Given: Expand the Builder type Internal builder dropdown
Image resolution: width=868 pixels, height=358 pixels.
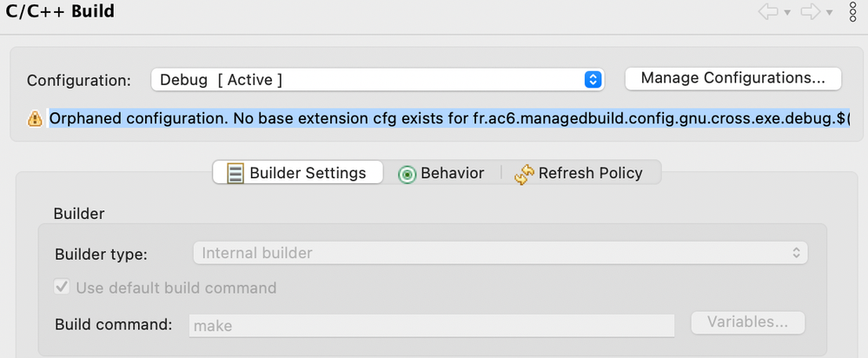Looking at the screenshot, I should (x=500, y=254).
